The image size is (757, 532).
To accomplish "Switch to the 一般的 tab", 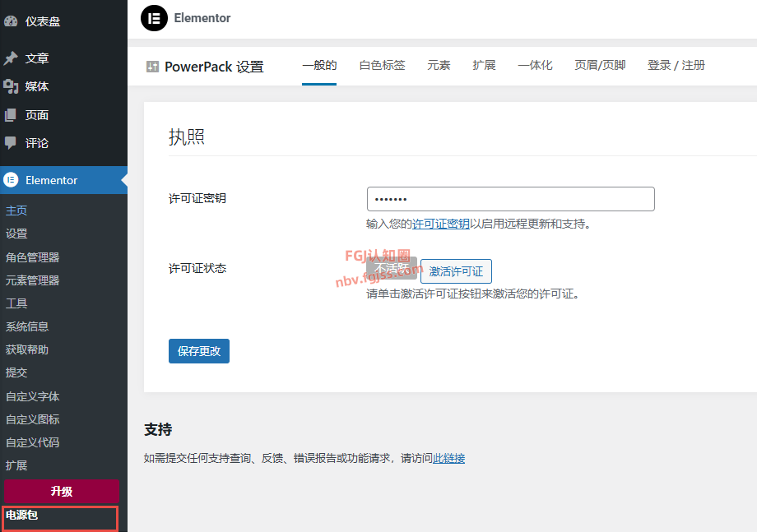I will tap(319, 66).
